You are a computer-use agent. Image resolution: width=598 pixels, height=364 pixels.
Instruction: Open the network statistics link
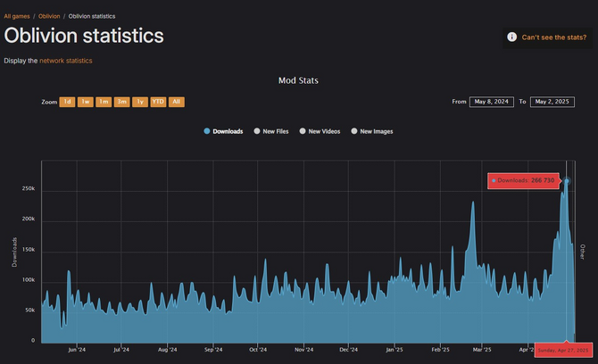[x=66, y=61]
